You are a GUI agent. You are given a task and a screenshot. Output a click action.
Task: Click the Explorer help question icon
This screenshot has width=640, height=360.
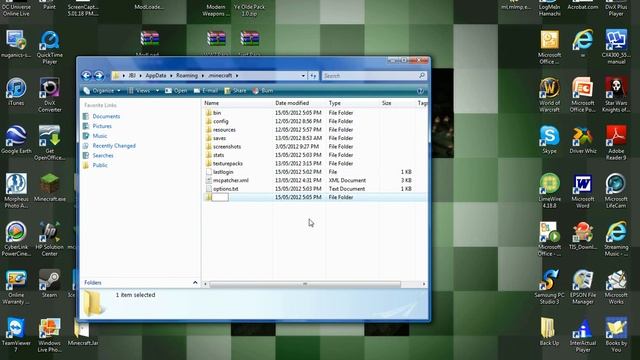(420, 91)
